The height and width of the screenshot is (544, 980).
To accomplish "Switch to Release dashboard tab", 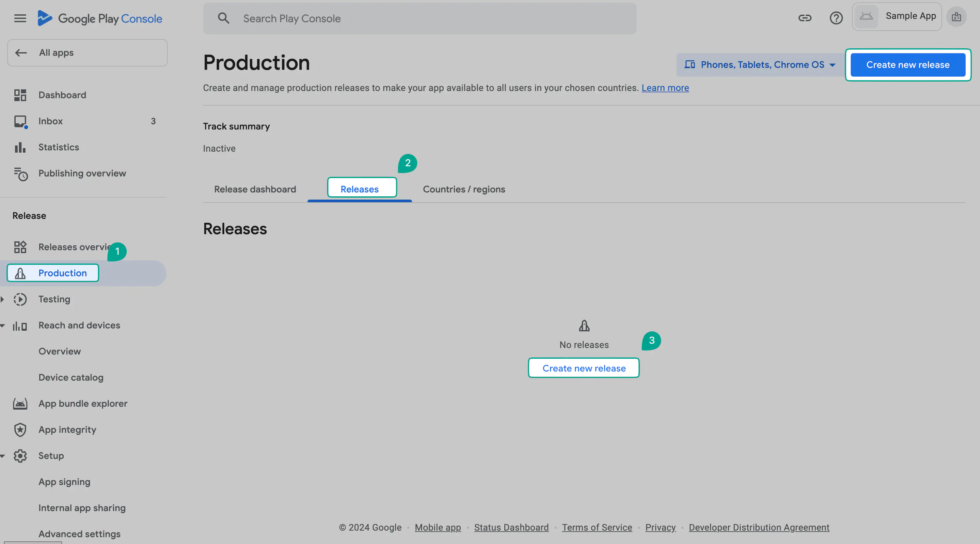I will point(255,189).
